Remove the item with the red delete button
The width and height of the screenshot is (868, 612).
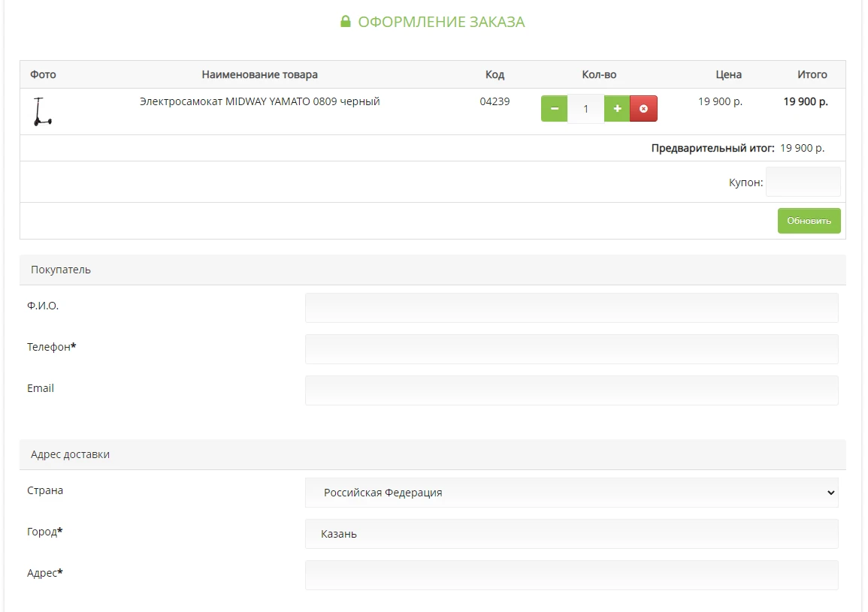[x=643, y=109]
